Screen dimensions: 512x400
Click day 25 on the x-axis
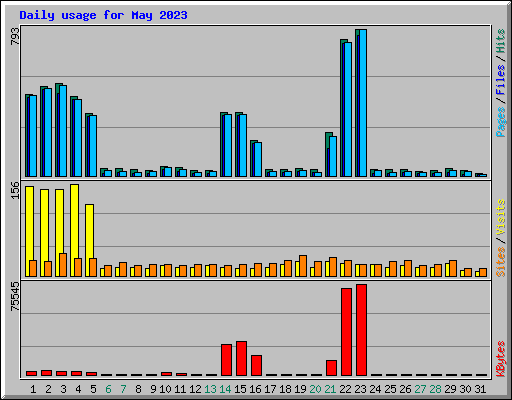coord(390,389)
